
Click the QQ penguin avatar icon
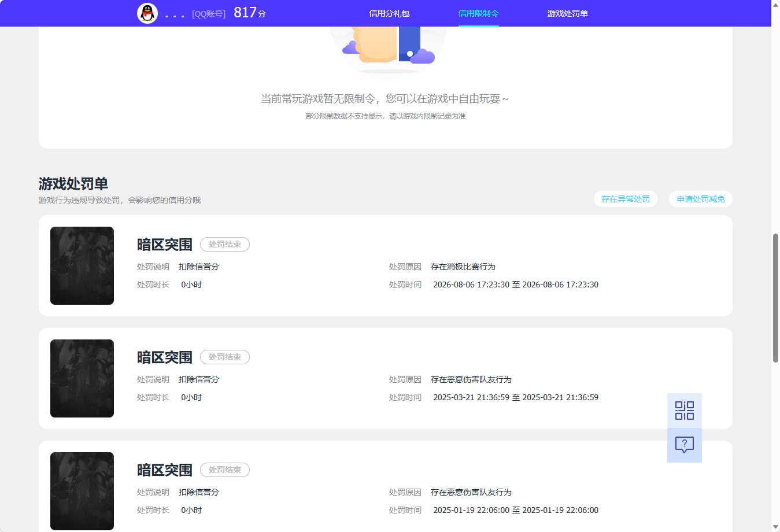(x=147, y=13)
